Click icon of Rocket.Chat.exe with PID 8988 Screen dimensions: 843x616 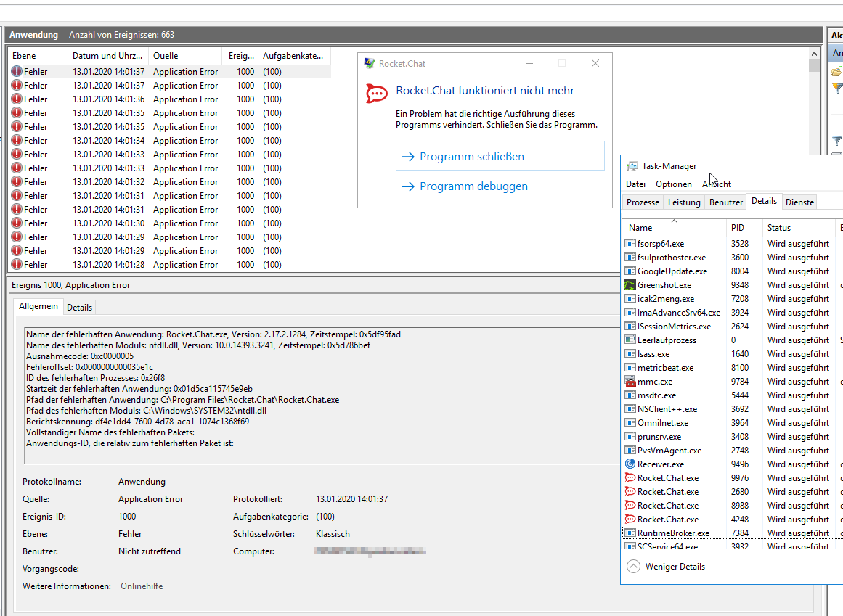[630, 506]
